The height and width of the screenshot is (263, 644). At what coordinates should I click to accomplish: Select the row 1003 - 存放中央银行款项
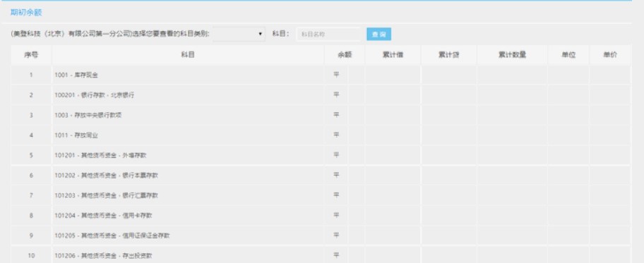coord(321,116)
